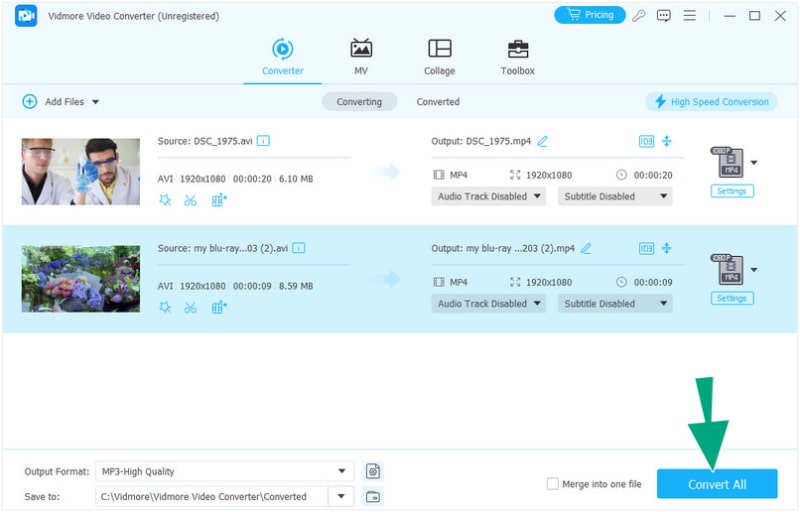The height and width of the screenshot is (512, 800).
Task: Click the feedback chat icon in title bar
Action: tap(664, 16)
